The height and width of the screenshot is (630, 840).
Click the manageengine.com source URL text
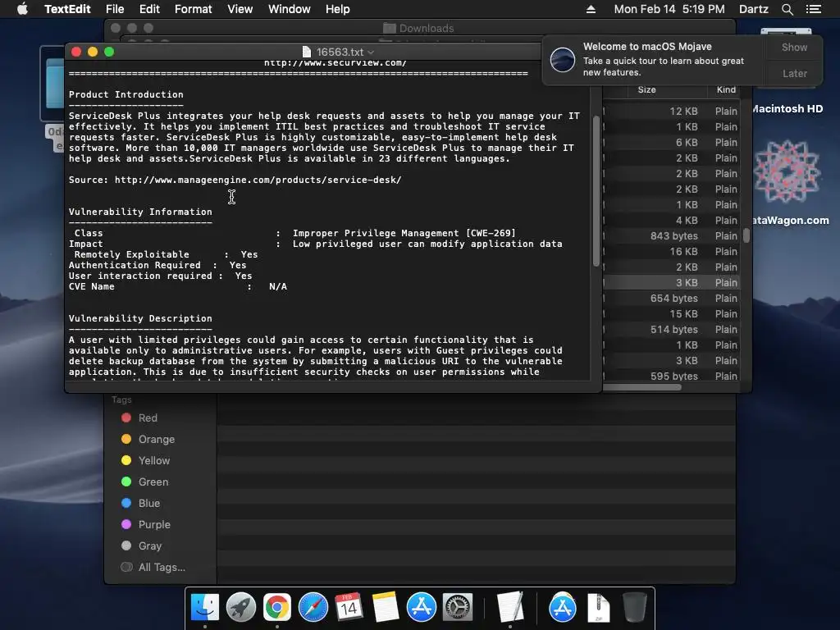pos(258,180)
